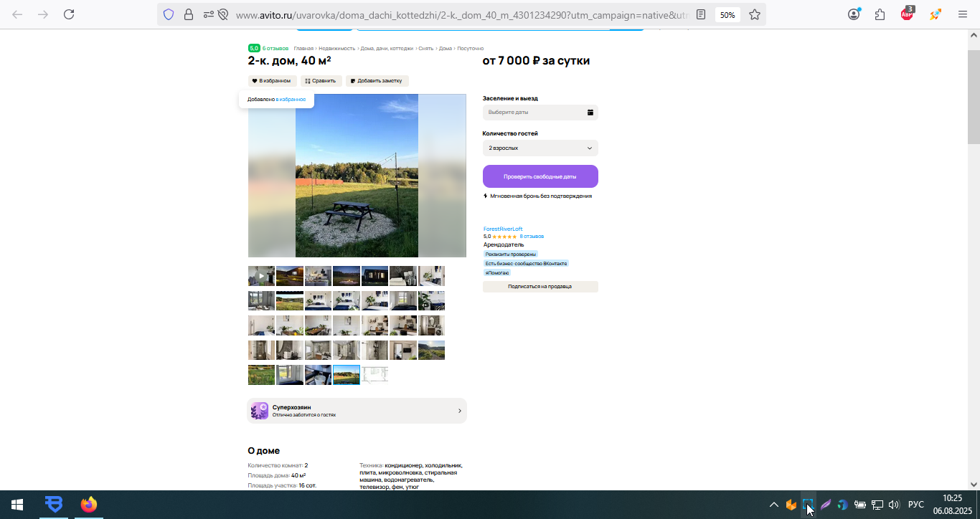This screenshot has height=519, width=980.
Task: Open the 2 взрослых guests dropdown
Action: click(540, 148)
